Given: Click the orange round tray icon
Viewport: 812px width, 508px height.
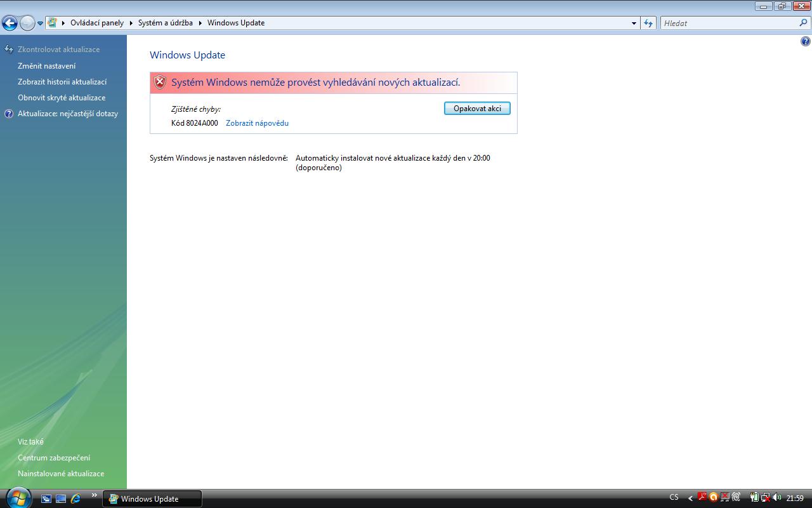Looking at the screenshot, I should coord(714,498).
